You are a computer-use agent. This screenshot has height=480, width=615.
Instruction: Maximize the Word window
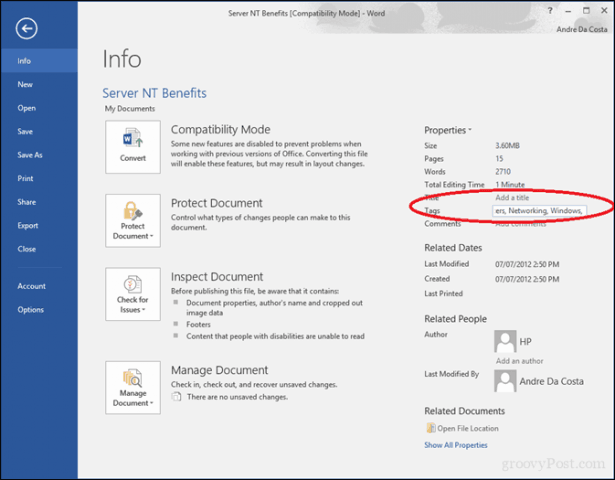(x=586, y=11)
